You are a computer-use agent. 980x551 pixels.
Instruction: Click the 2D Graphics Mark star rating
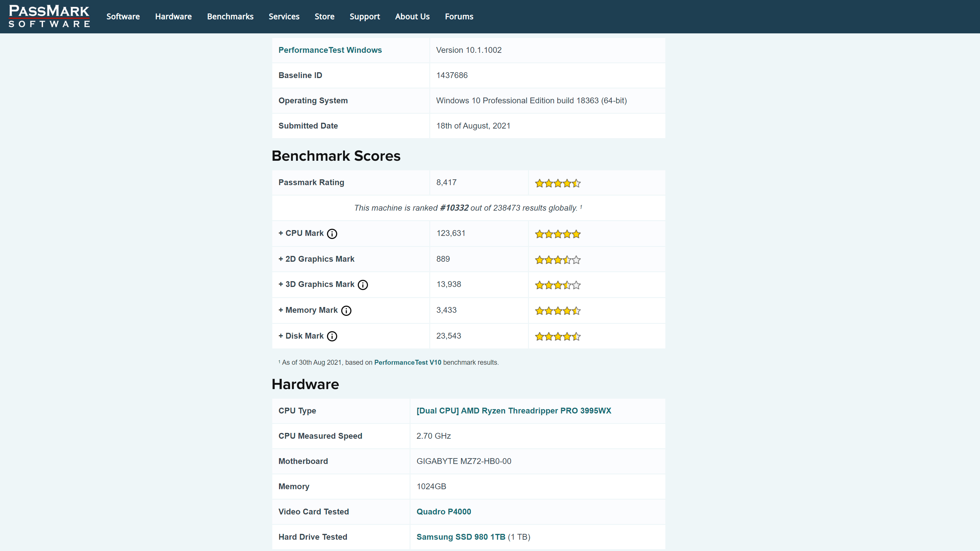pos(557,260)
